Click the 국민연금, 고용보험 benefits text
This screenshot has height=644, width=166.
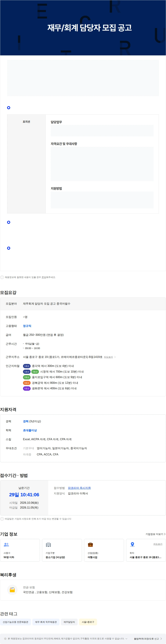click(48, 592)
